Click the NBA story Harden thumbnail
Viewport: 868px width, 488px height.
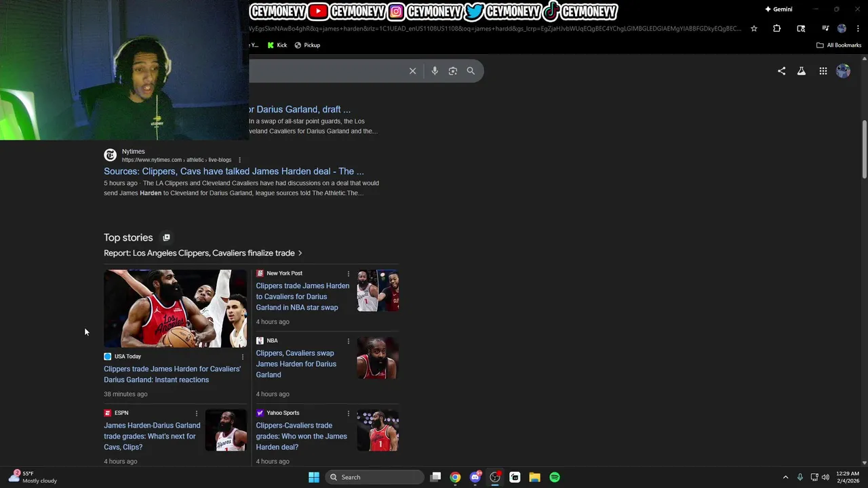click(x=378, y=359)
